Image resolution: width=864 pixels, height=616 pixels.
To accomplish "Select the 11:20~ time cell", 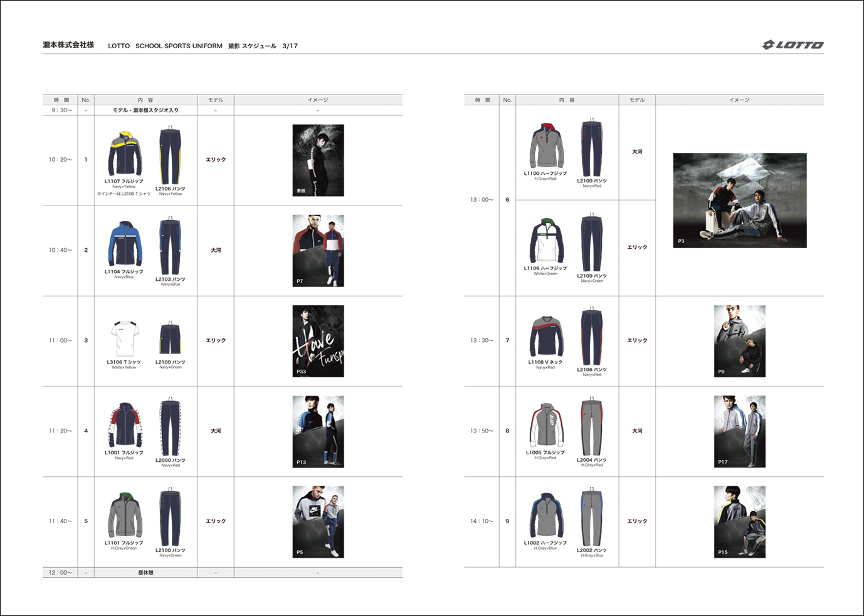I will click(x=60, y=431).
